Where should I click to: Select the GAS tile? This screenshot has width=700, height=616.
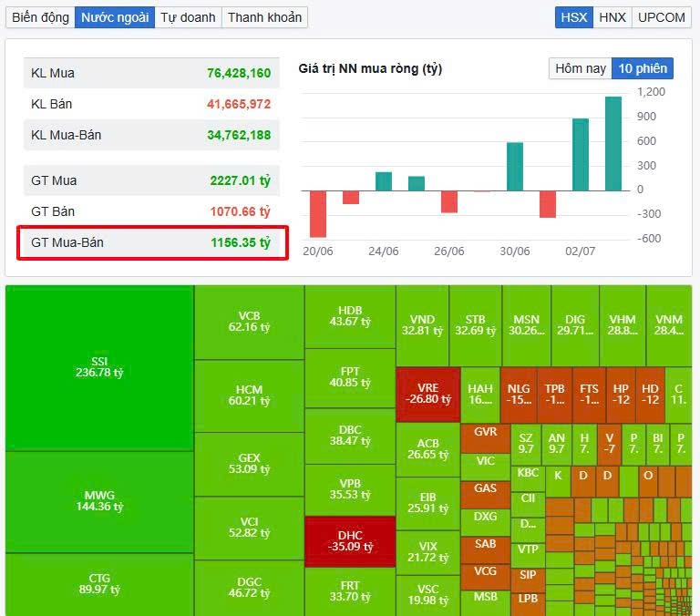(485, 495)
